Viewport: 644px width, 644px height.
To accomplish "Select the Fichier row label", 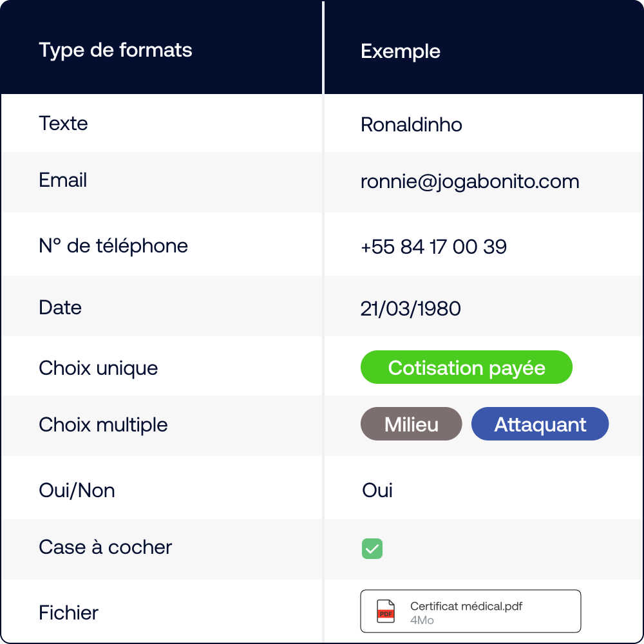I will tap(69, 613).
